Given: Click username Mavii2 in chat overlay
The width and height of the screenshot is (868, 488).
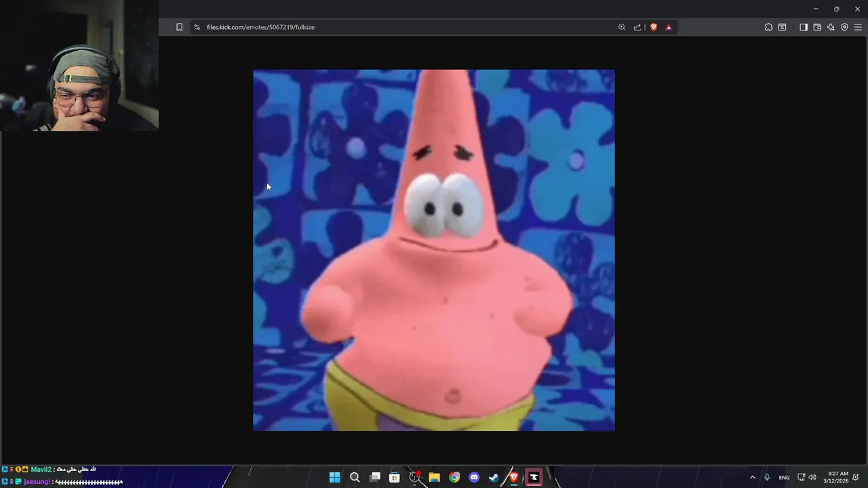Looking at the screenshot, I should point(41,469).
